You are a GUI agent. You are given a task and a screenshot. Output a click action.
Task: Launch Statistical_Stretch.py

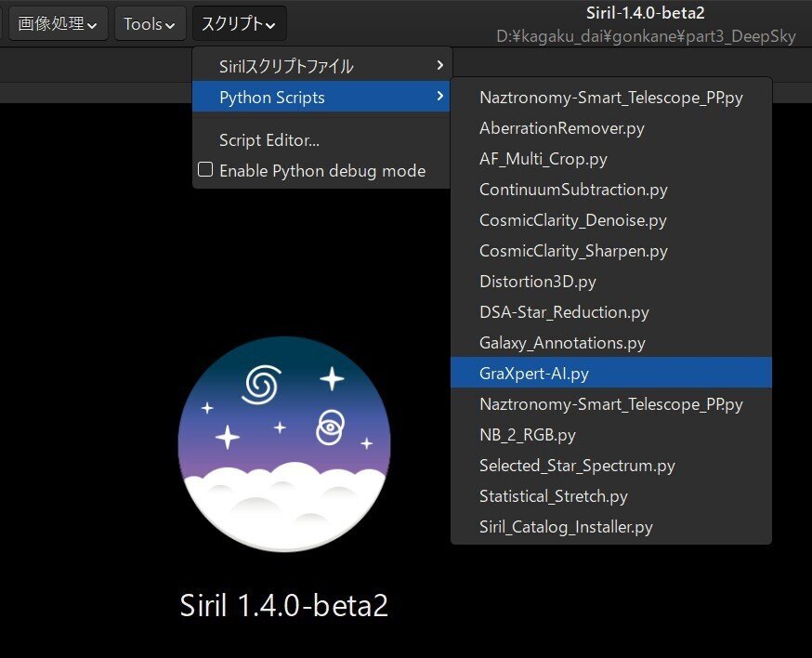[553, 496]
